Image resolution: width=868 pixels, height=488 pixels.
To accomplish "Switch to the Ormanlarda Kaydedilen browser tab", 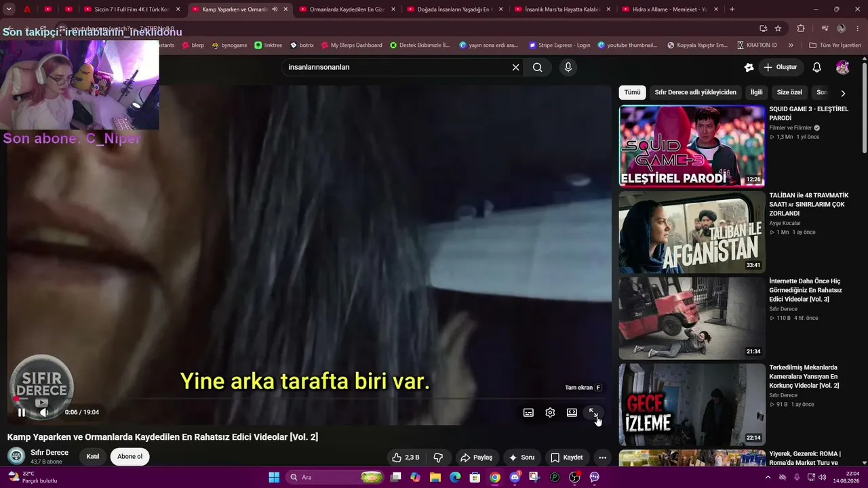I will [347, 9].
